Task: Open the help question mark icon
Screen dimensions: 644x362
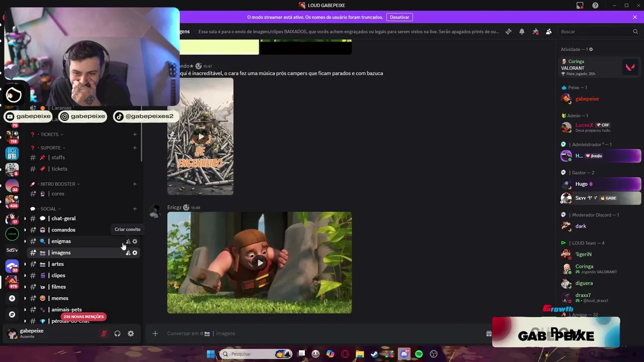Action: tap(596, 6)
